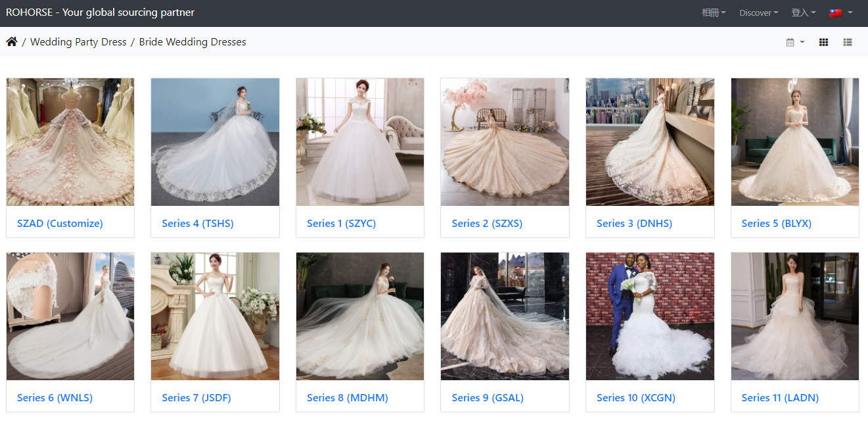The image size is (868, 421).
Task: Open SZAD (Customize) album link
Action: [60, 224]
